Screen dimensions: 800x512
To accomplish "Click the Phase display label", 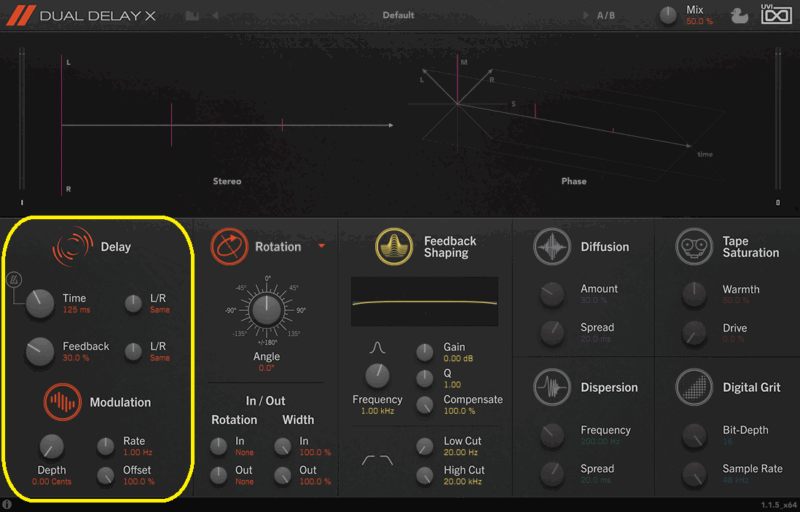I will tap(574, 181).
